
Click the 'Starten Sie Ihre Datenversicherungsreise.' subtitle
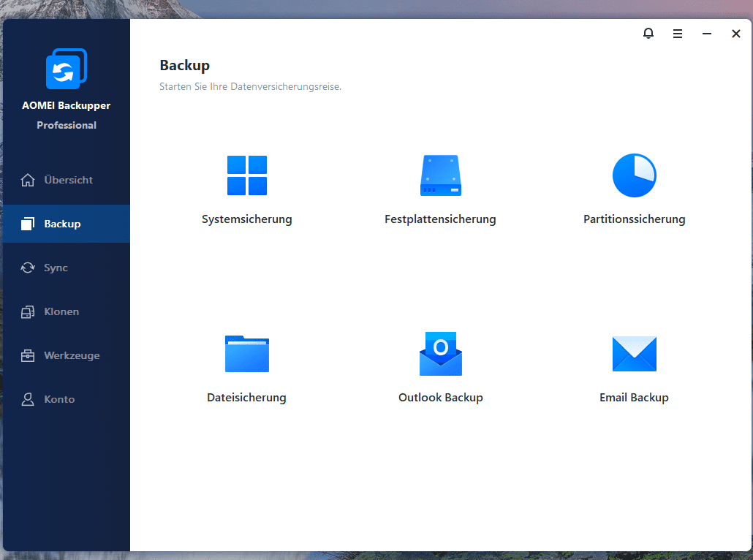click(x=250, y=87)
